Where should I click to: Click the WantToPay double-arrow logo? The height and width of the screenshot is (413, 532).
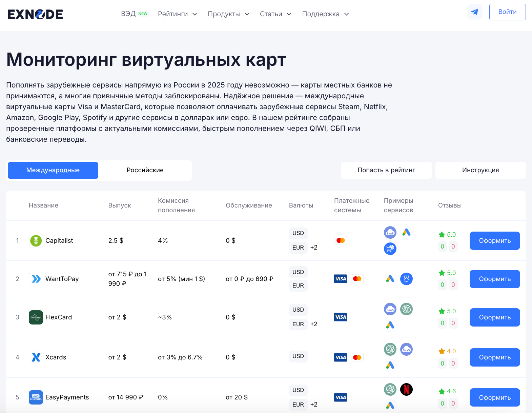(36, 279)
